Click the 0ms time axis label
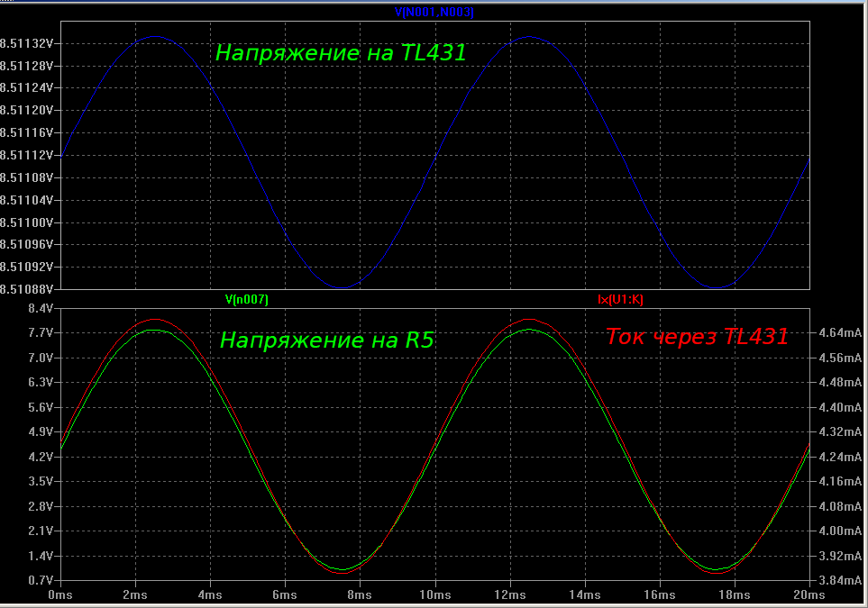Image resolution: width=868 pixels, height=608 pixels. point(60,595)
